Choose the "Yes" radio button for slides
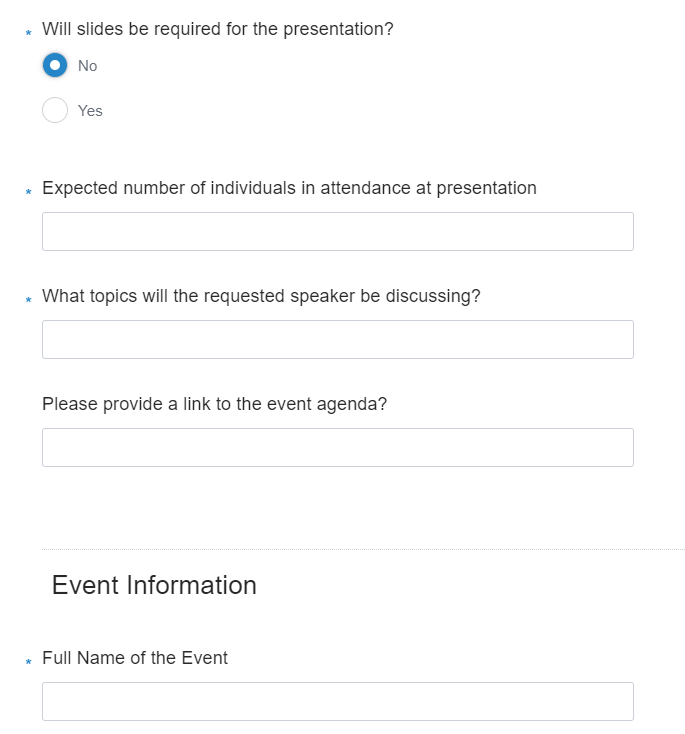The width and height of the screenshot is (685, 734). click(55, 110)
